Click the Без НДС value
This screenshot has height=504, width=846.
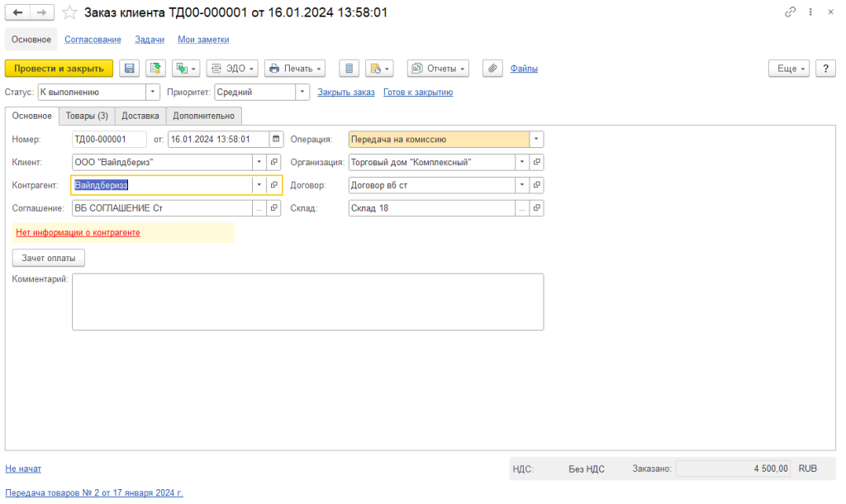[587, 469]
